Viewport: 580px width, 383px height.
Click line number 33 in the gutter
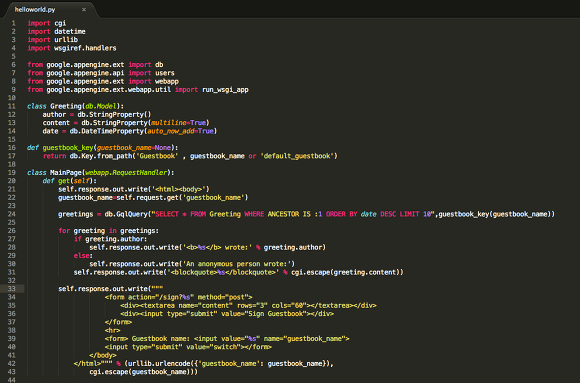(12, 289)
